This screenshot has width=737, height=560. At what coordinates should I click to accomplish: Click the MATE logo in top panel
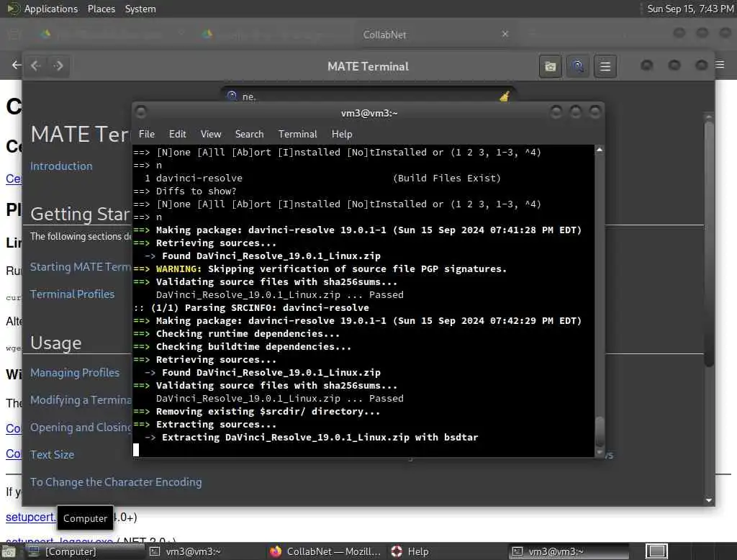[x=13, y=9]
